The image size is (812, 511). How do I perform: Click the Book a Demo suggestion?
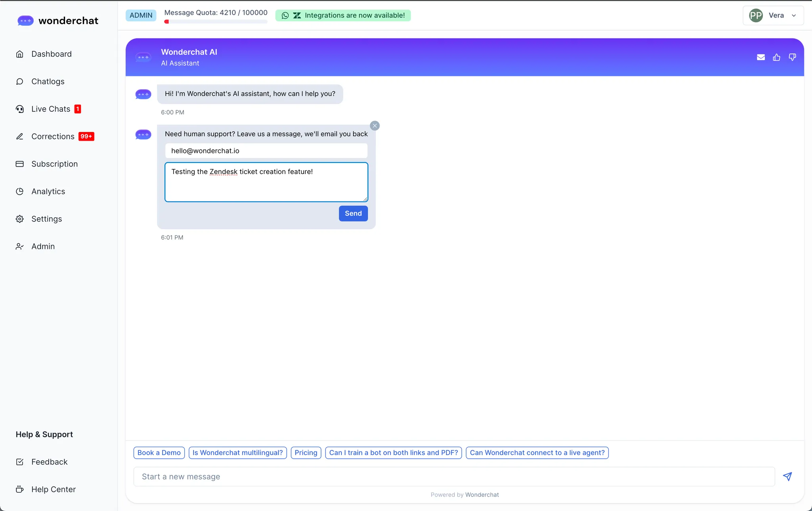(159, 453)
